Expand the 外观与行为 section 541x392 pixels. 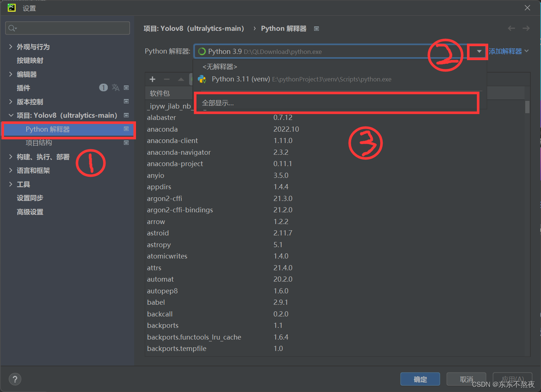(11, 47)
